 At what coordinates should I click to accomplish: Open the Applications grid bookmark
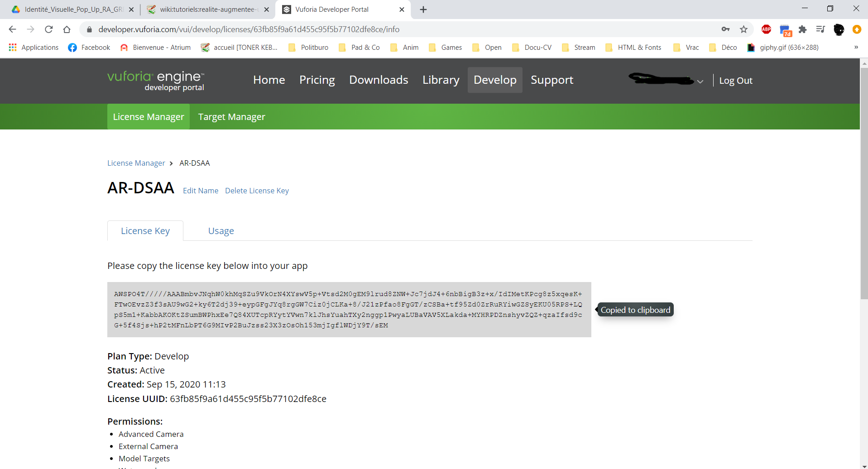[x=34, y=48]
